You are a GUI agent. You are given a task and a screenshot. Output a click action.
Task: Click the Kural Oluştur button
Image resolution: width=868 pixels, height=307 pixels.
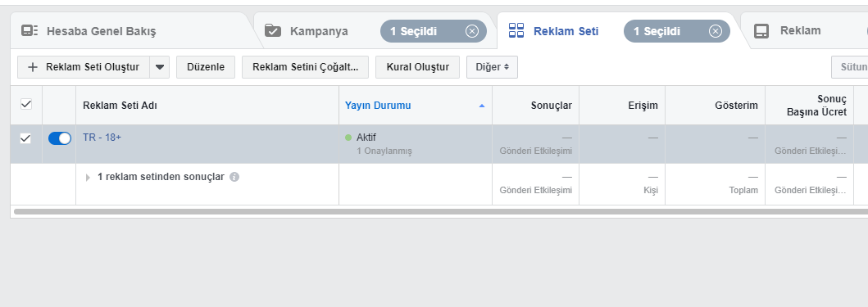pyautogui.click(x=417, y=67)
